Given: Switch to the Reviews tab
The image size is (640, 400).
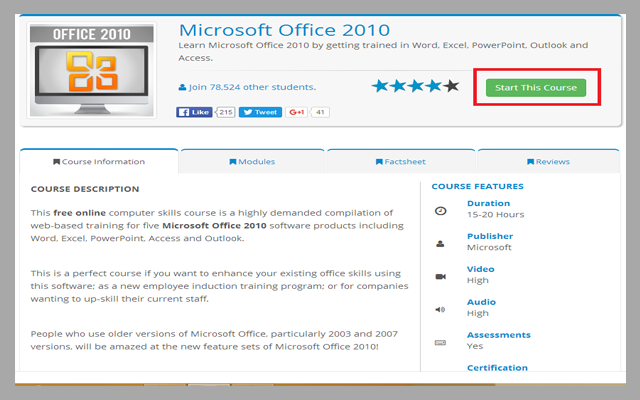Looking at the screenshot, I should coord(548,161).
